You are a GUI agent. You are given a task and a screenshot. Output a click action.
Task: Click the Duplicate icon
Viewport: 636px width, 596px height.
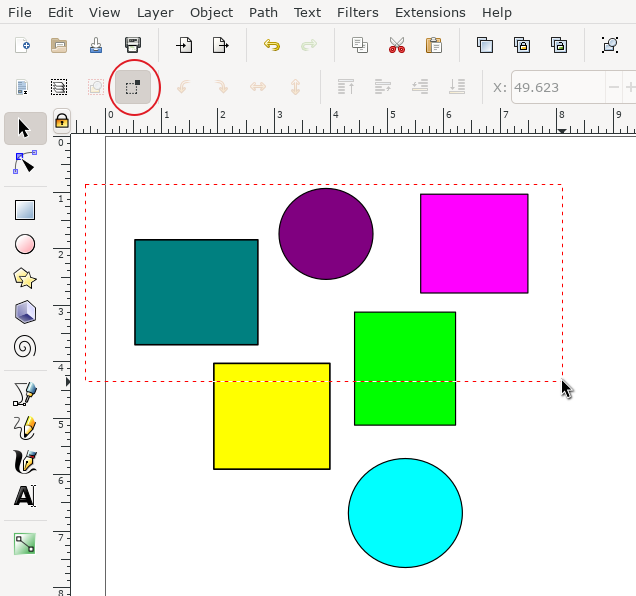[485, 45]
